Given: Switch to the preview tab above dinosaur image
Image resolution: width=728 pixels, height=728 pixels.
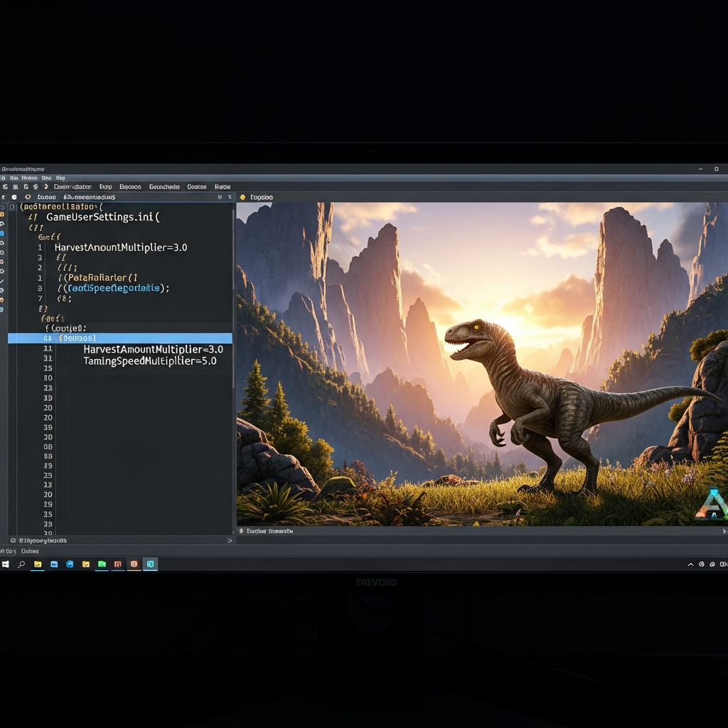Looking at the screenshot, I should (x=260, y=197).
